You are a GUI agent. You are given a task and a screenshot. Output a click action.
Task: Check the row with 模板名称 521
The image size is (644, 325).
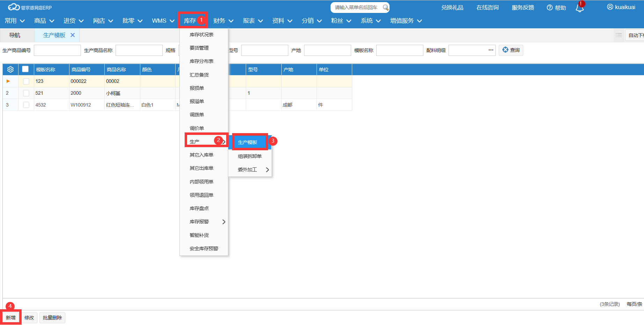(26, 93)
